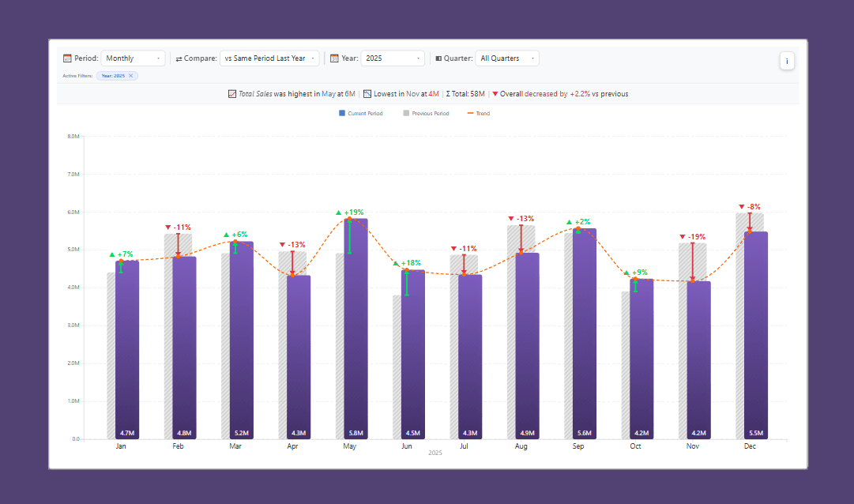Toggle the Previous Period legend item
The image size is (854, 504).
426,113
